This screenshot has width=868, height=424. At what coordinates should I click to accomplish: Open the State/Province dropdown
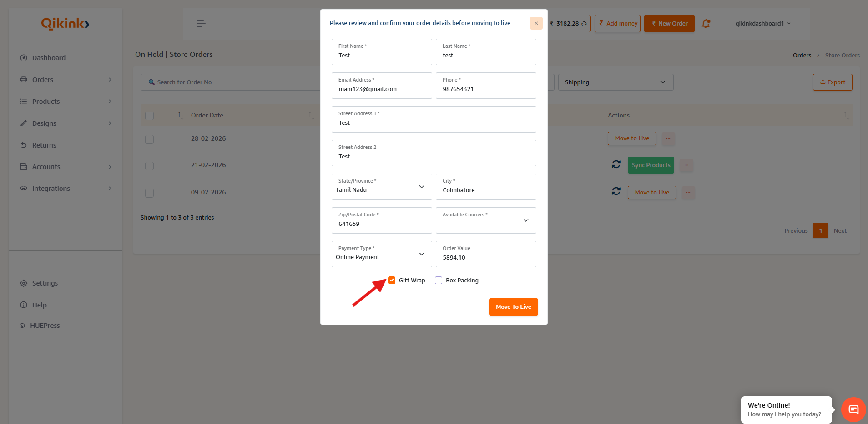pyautogui.click(x=381, y=187)
